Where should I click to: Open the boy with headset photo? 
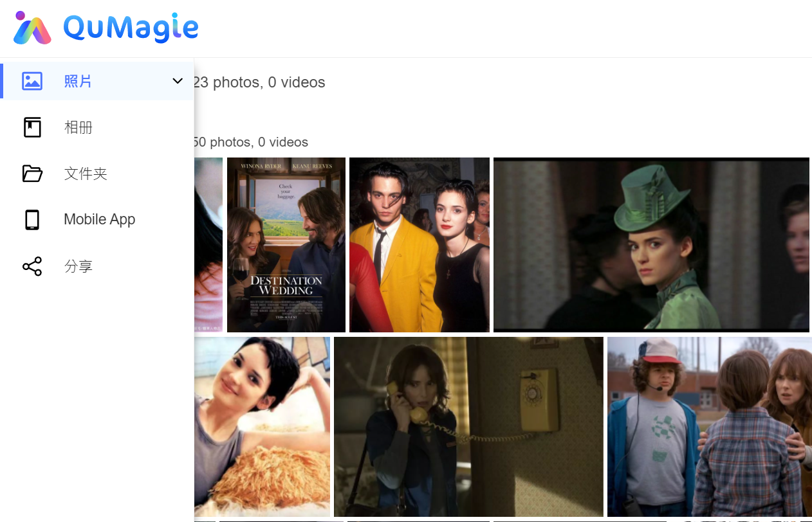pyautogui.click(x=710, y=427)
